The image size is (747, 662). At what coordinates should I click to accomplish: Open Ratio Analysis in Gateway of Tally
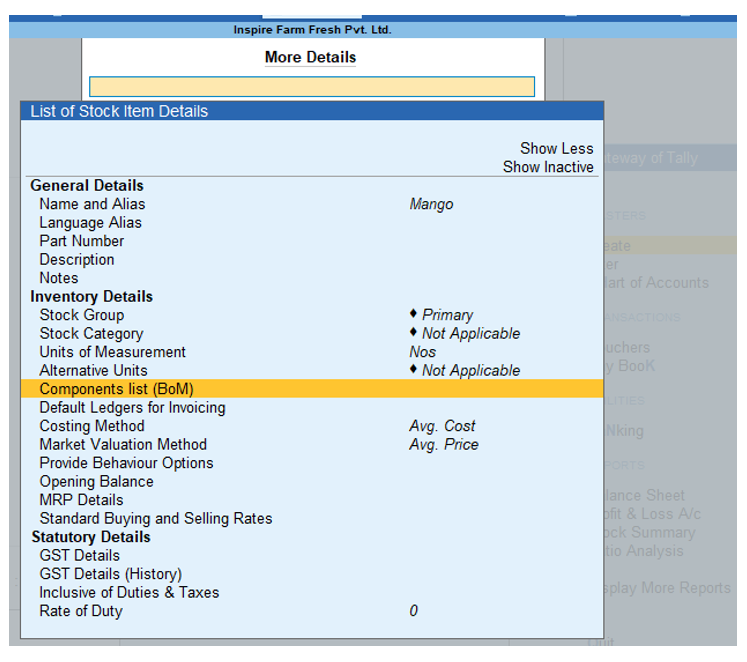[x=644, y=551]
